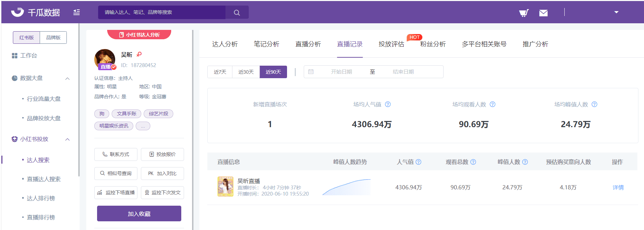The height and width of the screenshot is (230, 644).
Task: Click the 4306.94万 cell in 吴昕直播 row
Action: tap(409, 188)
